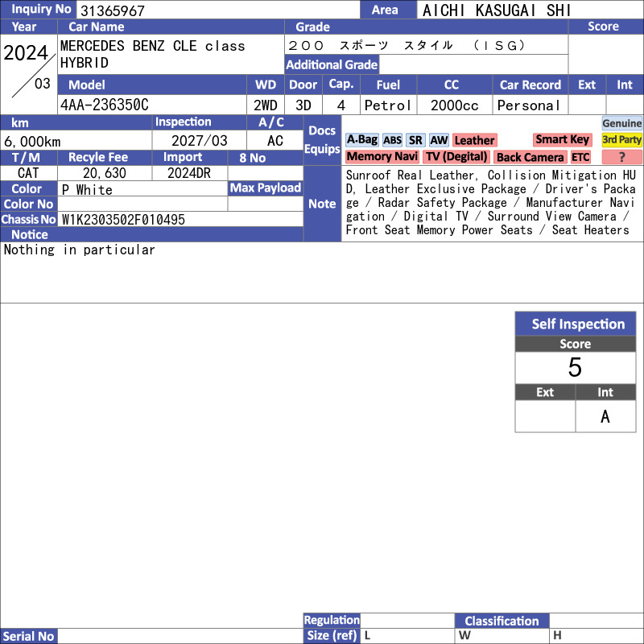The image size is (644, 644).
Task: Click the AW alloy wheel badge
Action: pos(439,140)
